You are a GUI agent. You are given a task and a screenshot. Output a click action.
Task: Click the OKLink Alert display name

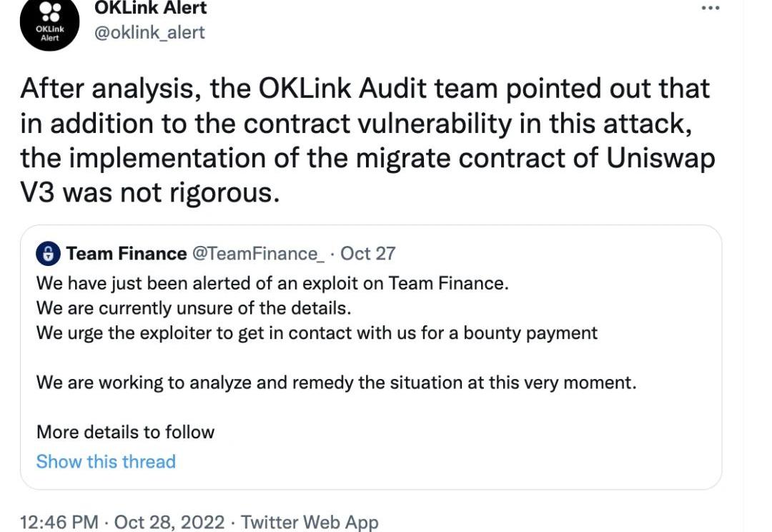[151, 8]
